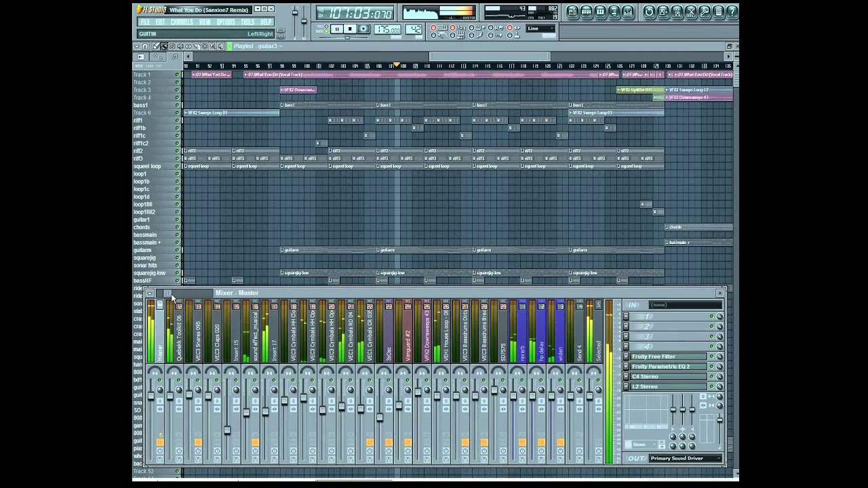The width and height of the screenshot is (868, 488).
Task: Select the playlist Delete tool
Action: click(x=172, y=46)
